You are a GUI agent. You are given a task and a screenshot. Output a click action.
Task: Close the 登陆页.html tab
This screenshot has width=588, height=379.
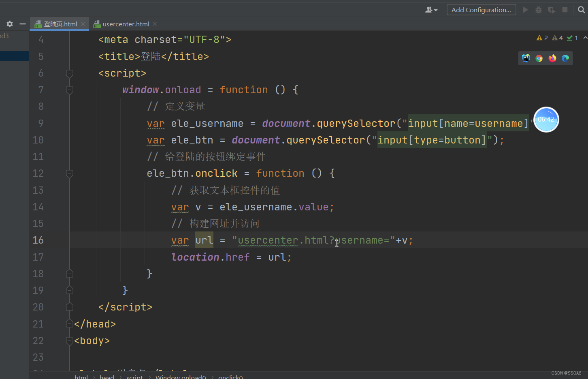point(83,24)
